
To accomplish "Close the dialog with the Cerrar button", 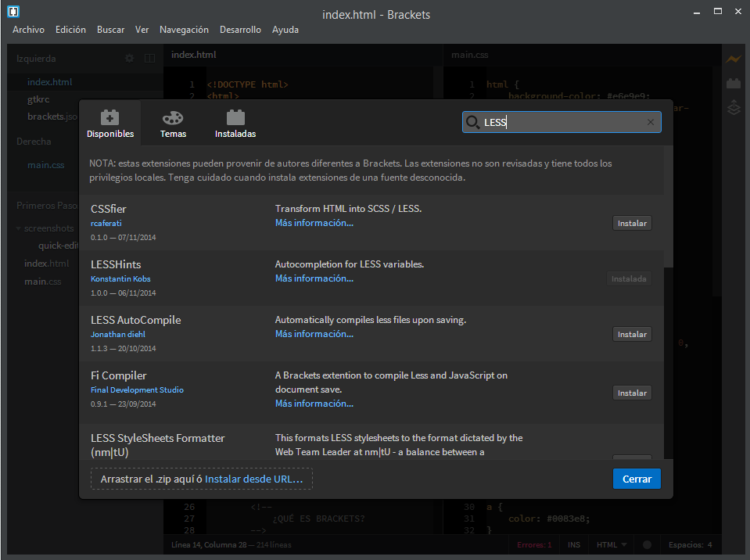I will point(637,479).
